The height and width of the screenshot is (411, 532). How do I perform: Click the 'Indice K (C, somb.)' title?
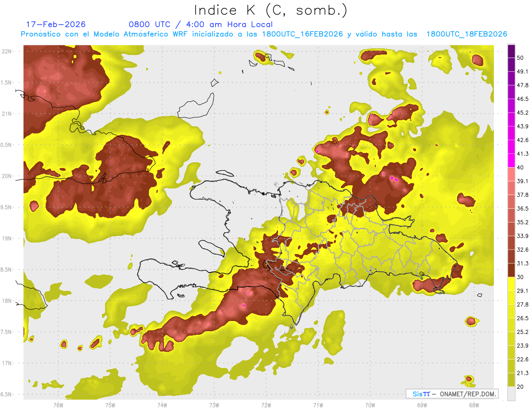point(271,10)
